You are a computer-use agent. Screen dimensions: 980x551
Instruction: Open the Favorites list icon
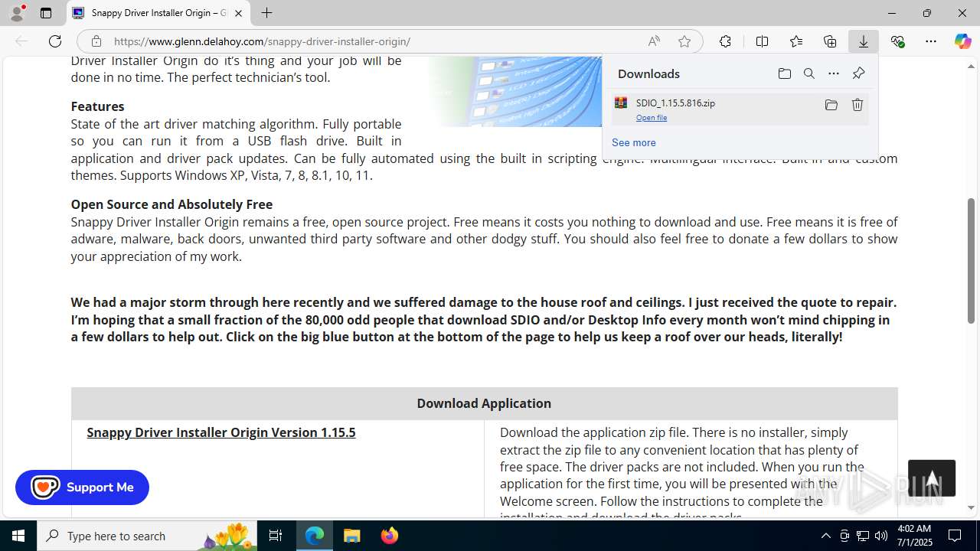click(x=796, y=41)
